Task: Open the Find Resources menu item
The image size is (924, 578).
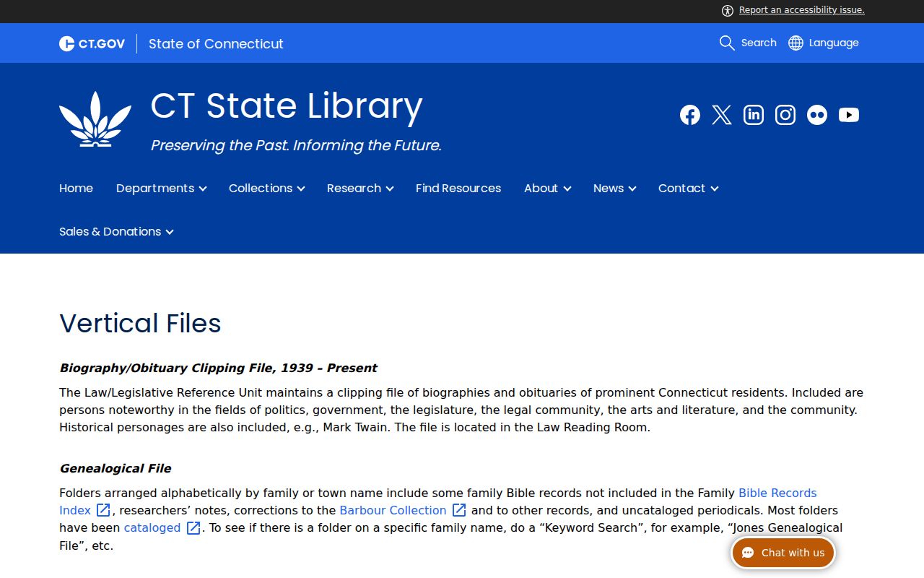Action: [458, 188]
